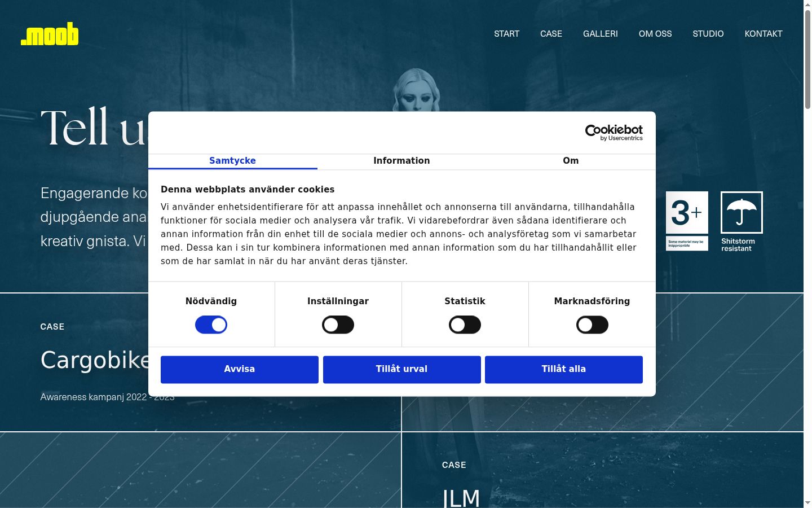
Task: Click the Shitstorm resistant umbrella icon
Action: (742, 212)
